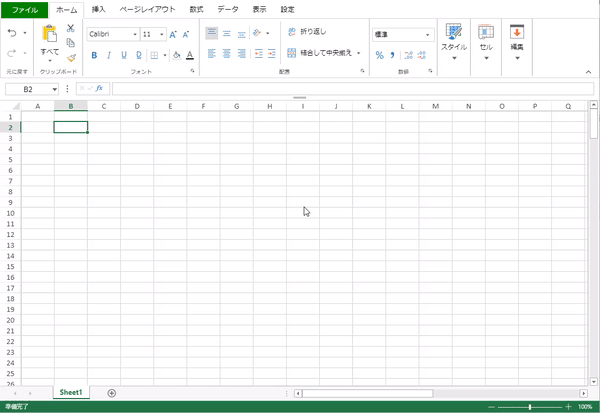Screen dimensions: 600x413
Task: Click the Cut scissors icon
Action: (x=71, y=28)
